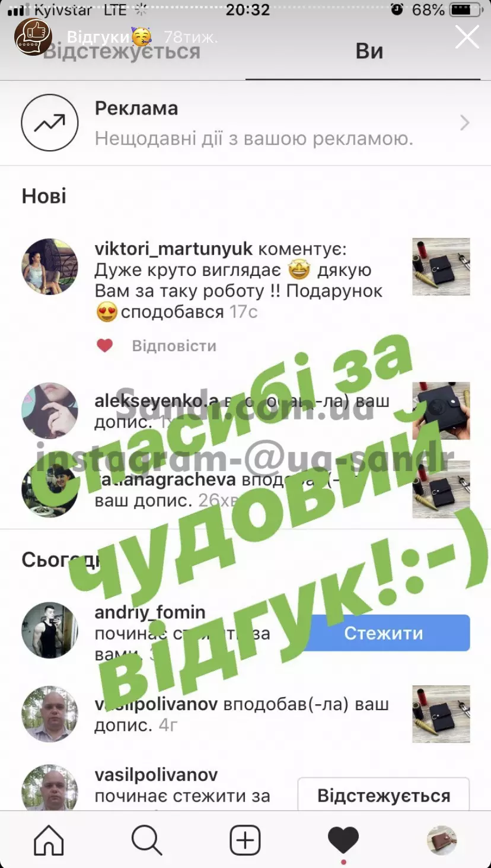
Task: Open the Activity heart tab icon
Action: 343,841
